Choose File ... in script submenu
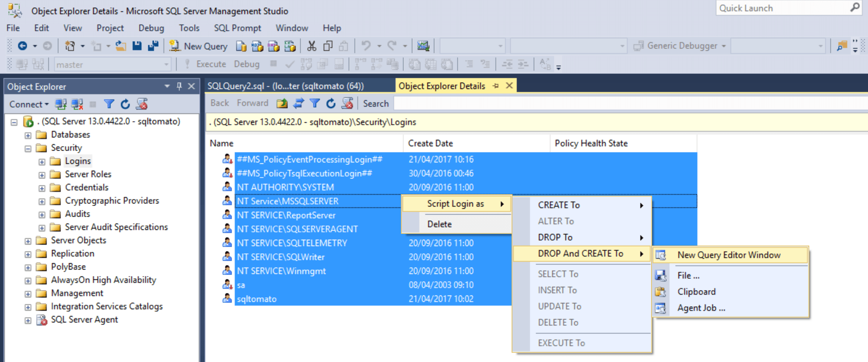Screen dimensions: 868x362 (x=730, y=275)
